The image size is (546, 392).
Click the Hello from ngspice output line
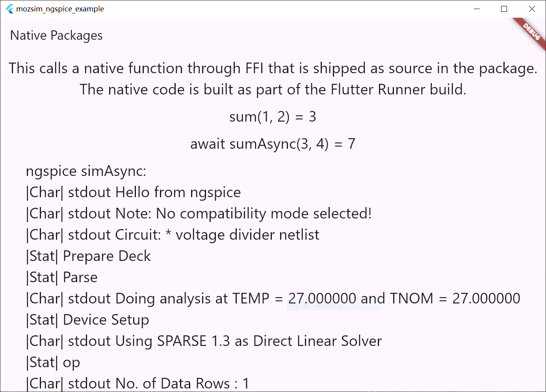tap(133, 192)
